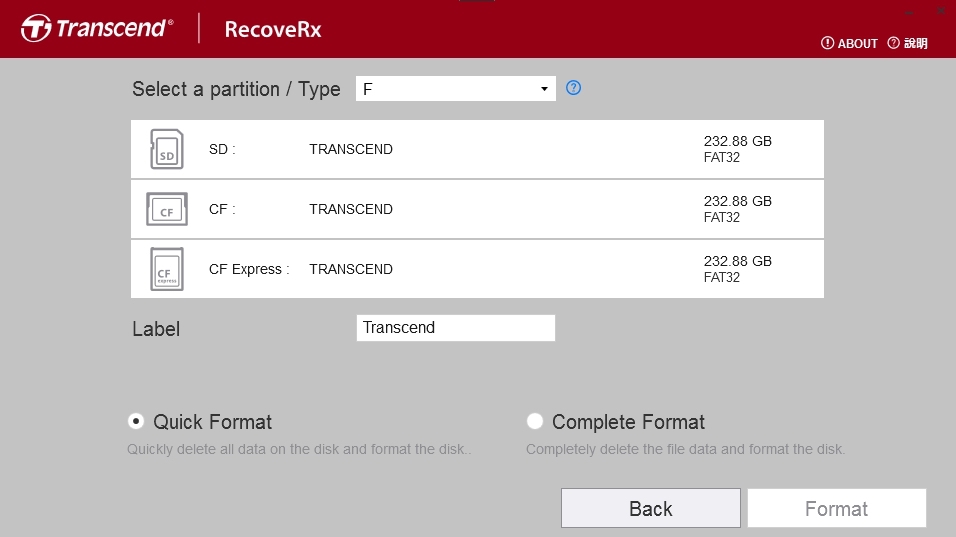Choose the Complete Format label text

point(628,422)
